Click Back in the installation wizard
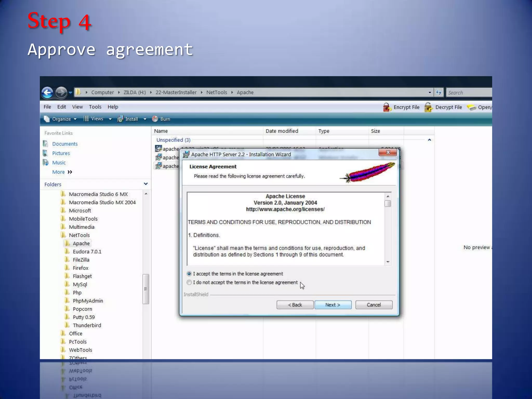 (295, 305)
